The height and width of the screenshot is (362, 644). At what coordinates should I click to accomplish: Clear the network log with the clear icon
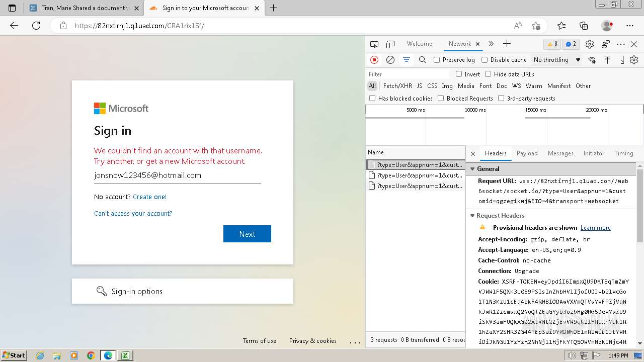(x=390, y=60)
